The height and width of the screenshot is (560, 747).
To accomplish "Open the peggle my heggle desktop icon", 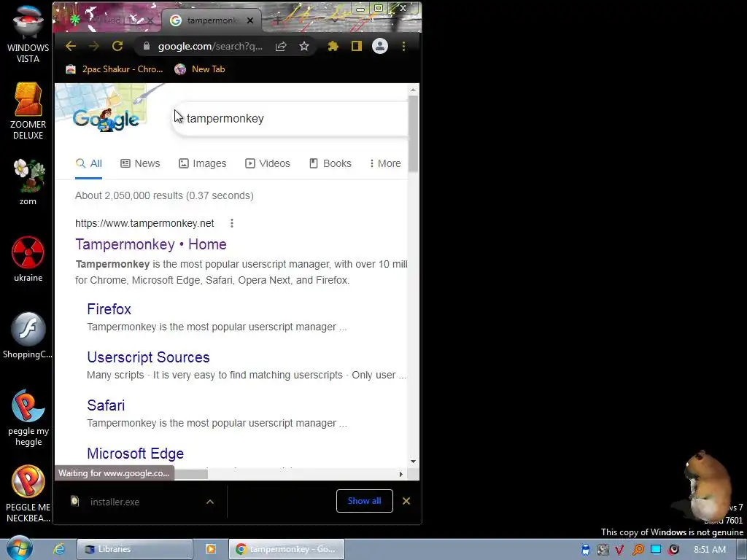I will [28, 418].
